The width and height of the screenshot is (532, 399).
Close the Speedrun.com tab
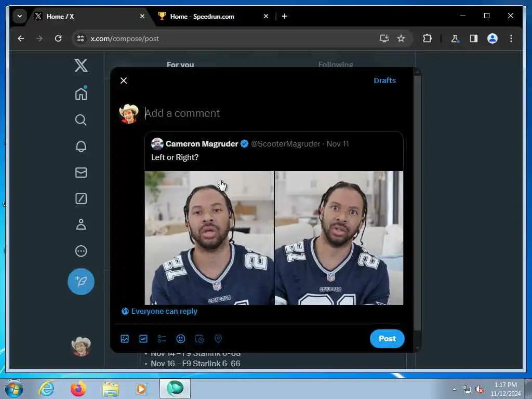tap(266, 16)
